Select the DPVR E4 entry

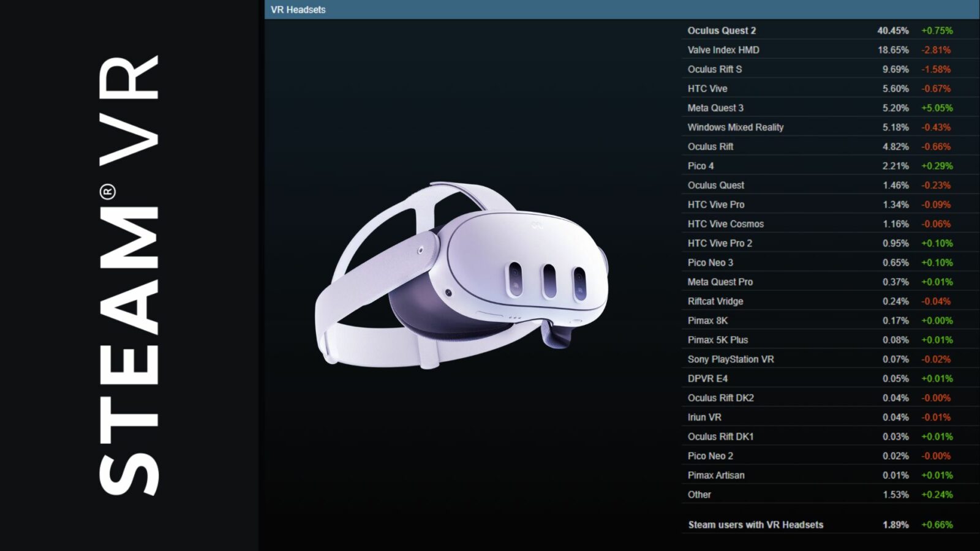click(x=707, y=378)
